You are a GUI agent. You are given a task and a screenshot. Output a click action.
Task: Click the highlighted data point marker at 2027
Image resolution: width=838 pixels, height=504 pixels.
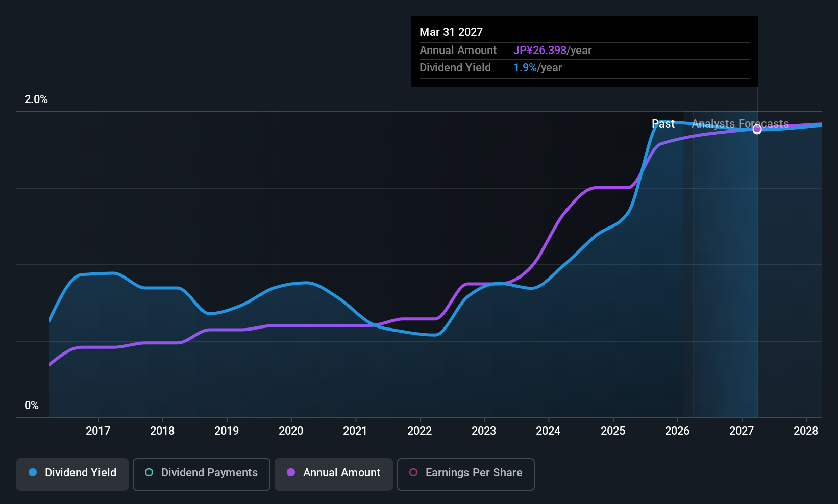click(757, 129)
